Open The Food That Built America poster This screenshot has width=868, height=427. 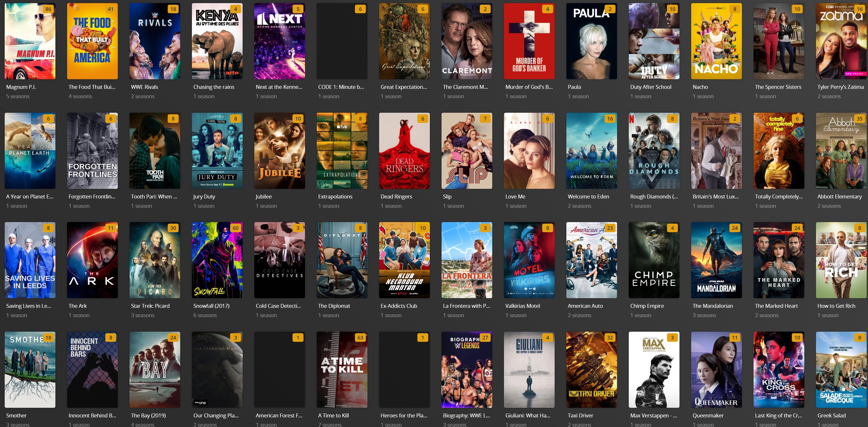click(x=92, y=41)
